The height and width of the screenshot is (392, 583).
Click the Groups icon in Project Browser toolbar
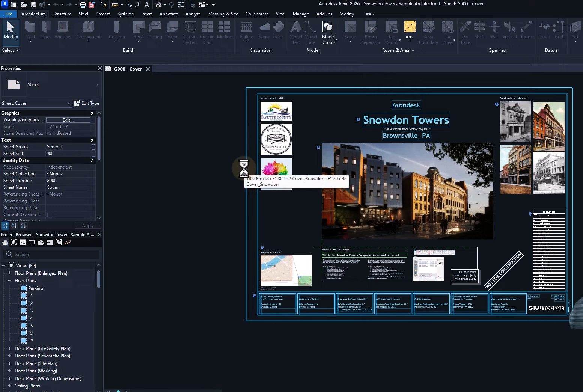[x=59, y=243]
